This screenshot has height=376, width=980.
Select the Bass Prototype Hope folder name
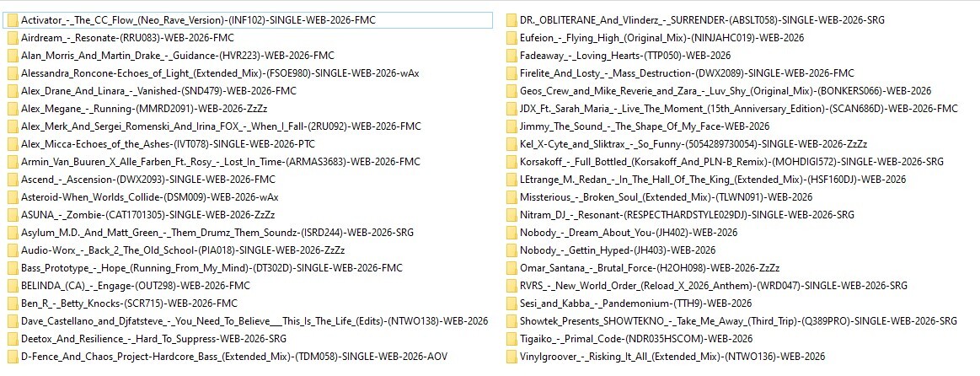click(212, 268)
